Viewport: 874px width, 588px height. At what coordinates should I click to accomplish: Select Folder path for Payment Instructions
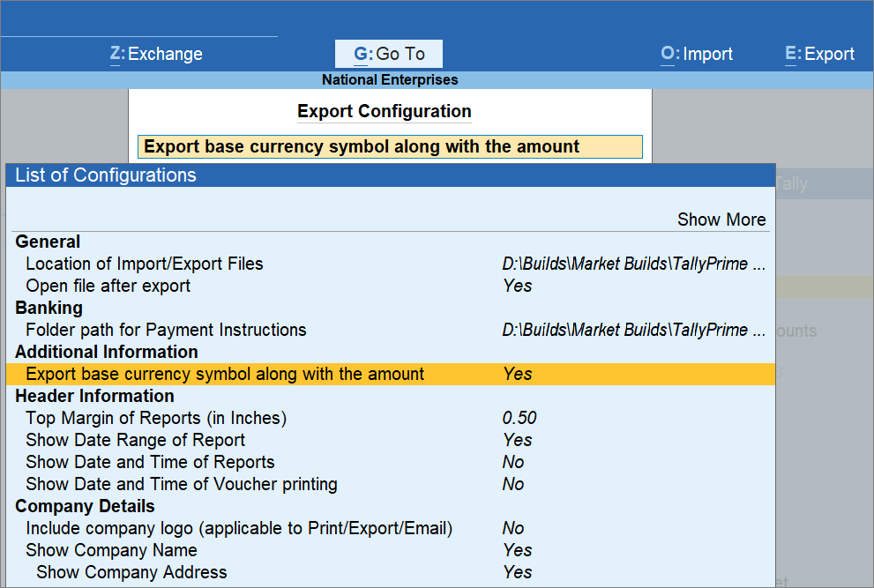tap(390, 330)
